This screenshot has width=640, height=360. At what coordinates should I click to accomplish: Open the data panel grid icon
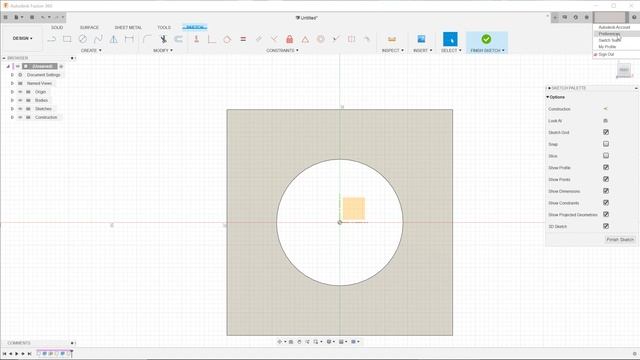click(5, 17)
